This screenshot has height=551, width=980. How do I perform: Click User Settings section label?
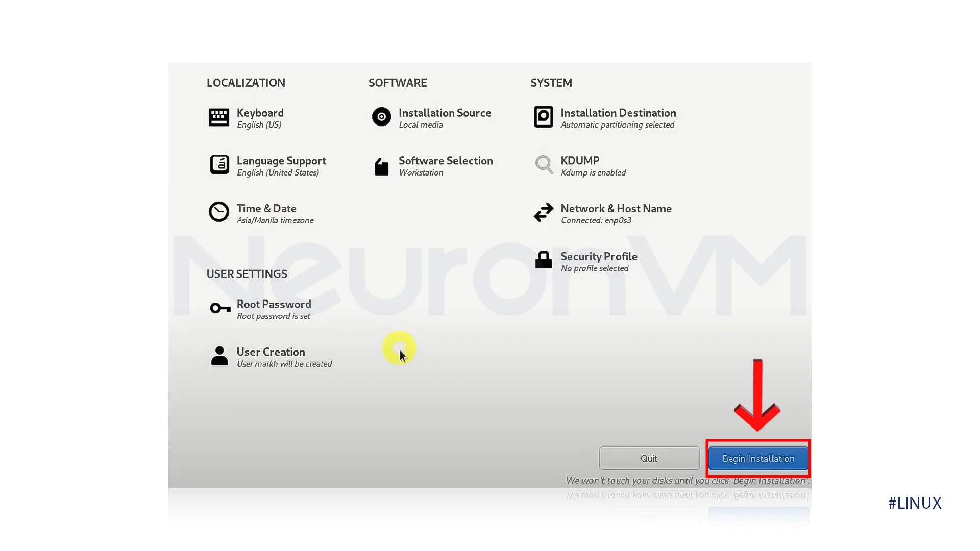pos(247,274)
